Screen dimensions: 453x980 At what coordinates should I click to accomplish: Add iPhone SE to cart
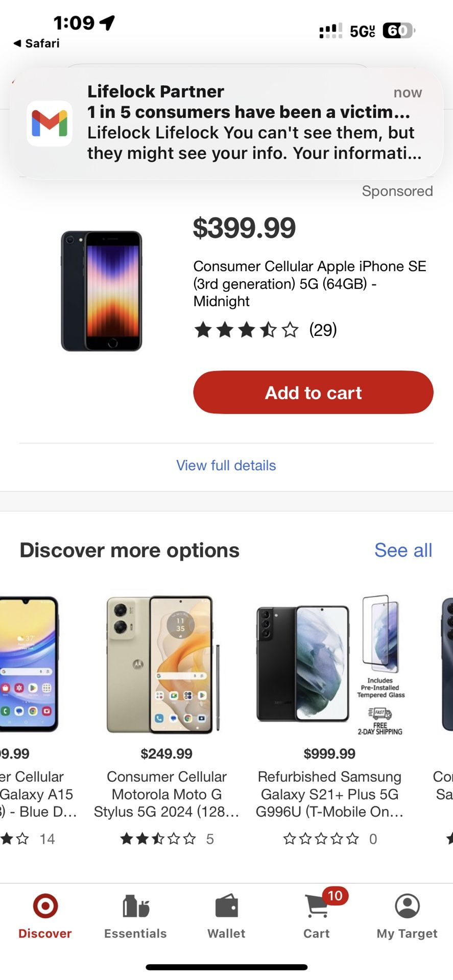click(313, 393)
